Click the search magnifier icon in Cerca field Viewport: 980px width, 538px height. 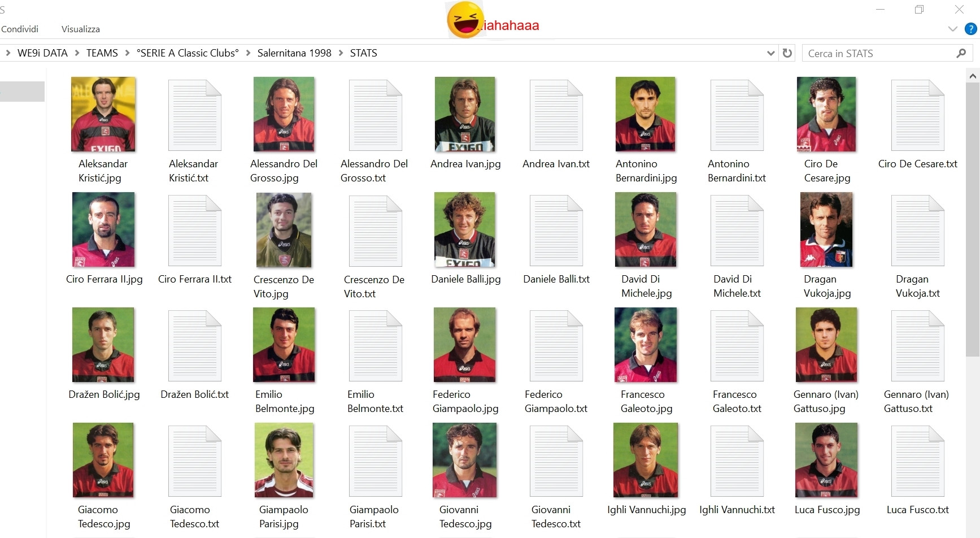[961, 53]
